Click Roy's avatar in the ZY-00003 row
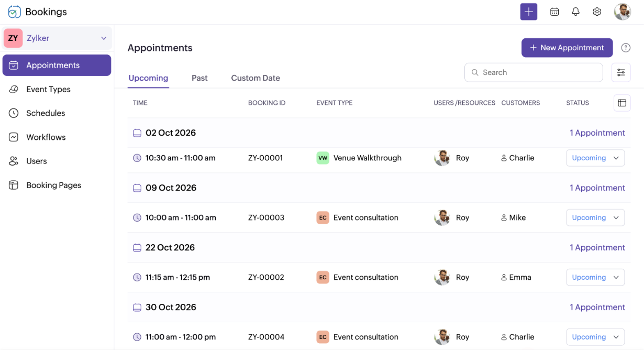Viewport: 644px width, 350px height. pyautogui.click(x=442, y=217)
